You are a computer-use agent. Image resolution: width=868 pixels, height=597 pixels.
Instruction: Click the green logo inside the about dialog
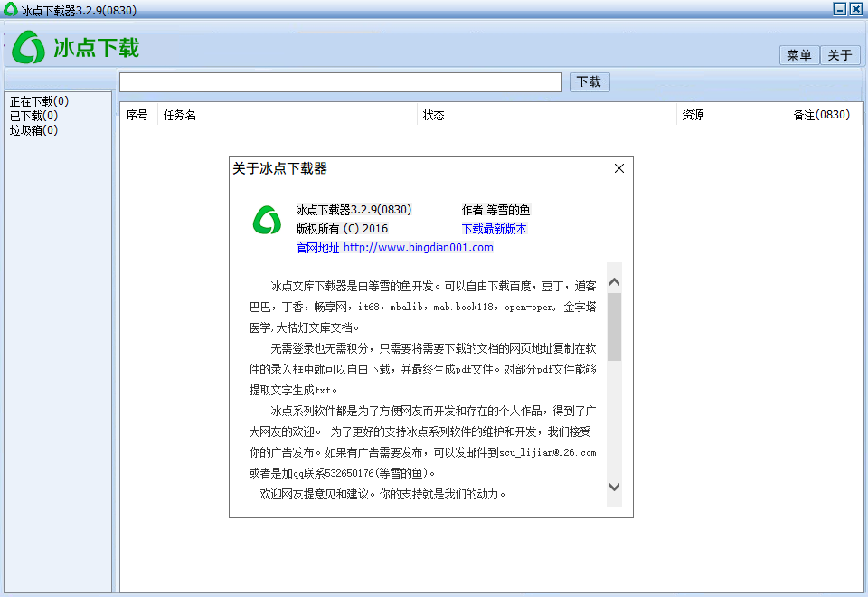pos(267,220)
